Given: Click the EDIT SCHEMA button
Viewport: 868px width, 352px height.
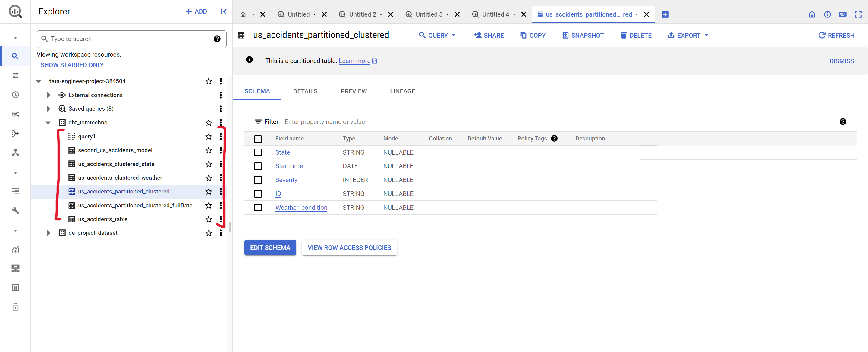Looking at the screenshot, I should [x=270, y=248].
